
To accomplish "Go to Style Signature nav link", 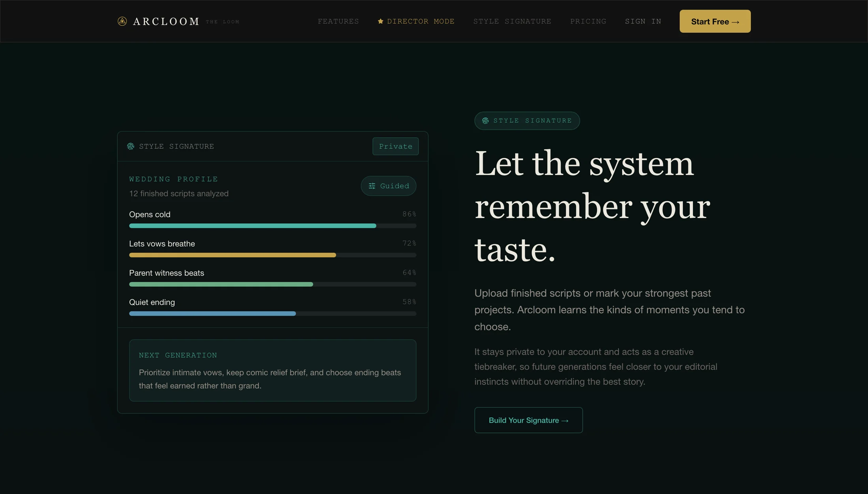I will pyautogui.click(x=512, y=21).
